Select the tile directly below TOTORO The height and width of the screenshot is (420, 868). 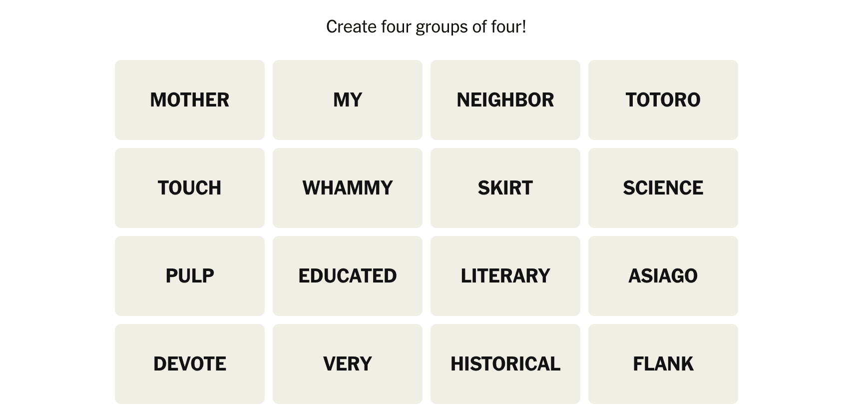(663, 188)
